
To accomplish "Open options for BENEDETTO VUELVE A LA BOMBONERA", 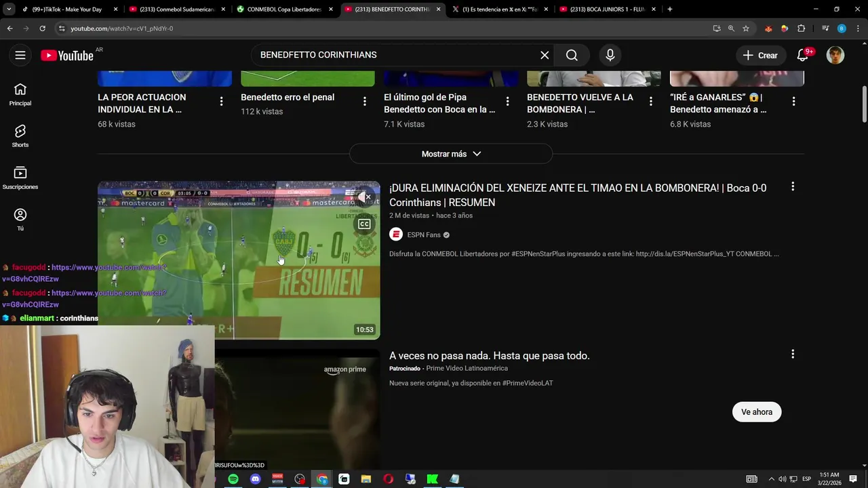I will pyautogui.click(x=651, y=102).
